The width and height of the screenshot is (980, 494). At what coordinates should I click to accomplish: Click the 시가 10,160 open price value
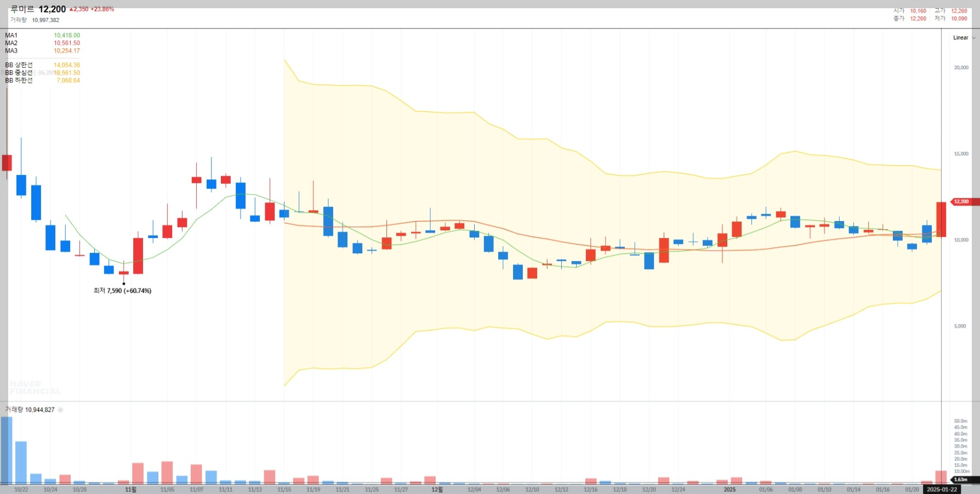click(x=918, y=11)
